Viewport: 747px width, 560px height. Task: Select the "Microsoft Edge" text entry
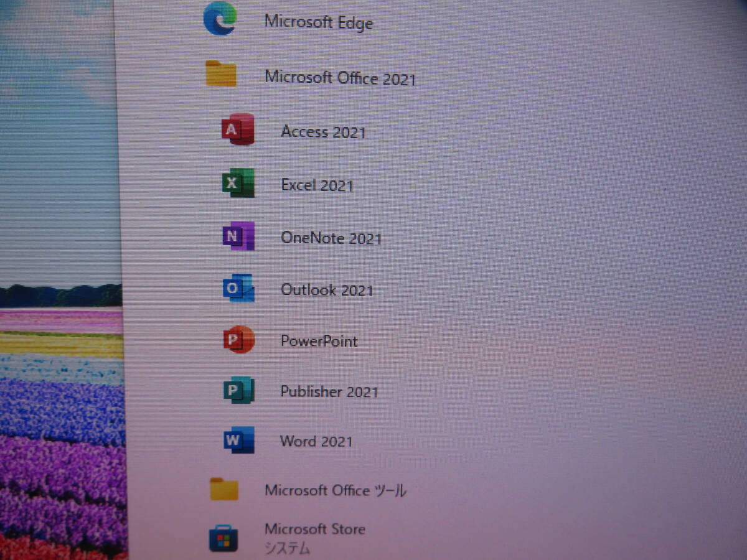click(319, 22)
